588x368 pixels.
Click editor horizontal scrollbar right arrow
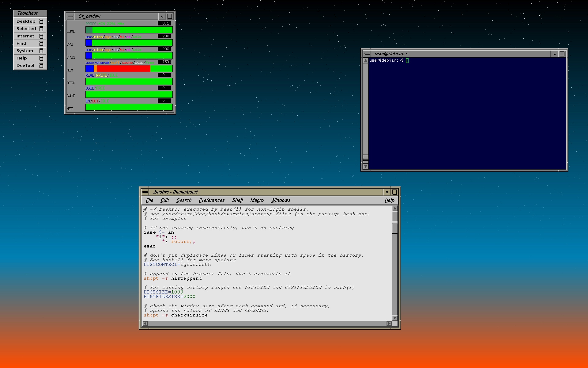(389, 324)
